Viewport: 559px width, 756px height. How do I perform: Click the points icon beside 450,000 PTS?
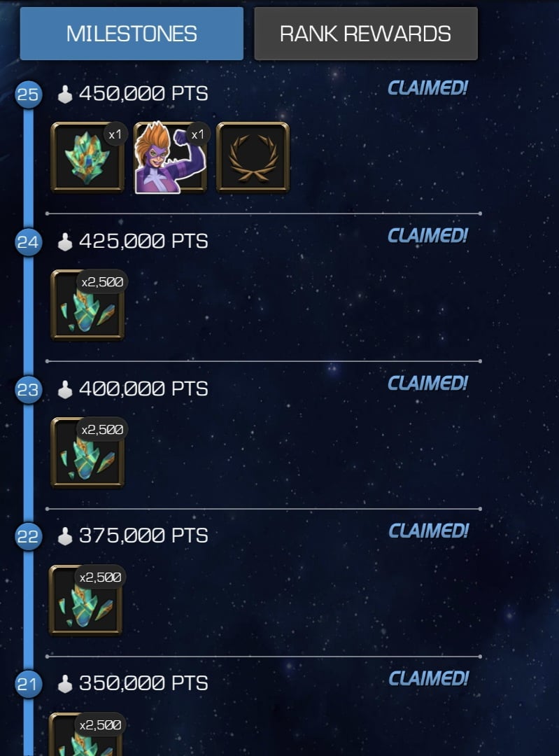pos(64,94)
